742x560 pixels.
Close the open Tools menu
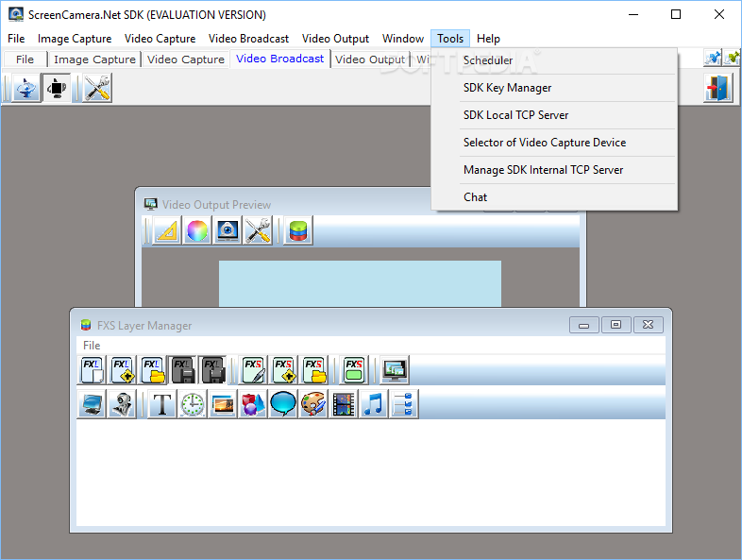click(450, 39)
